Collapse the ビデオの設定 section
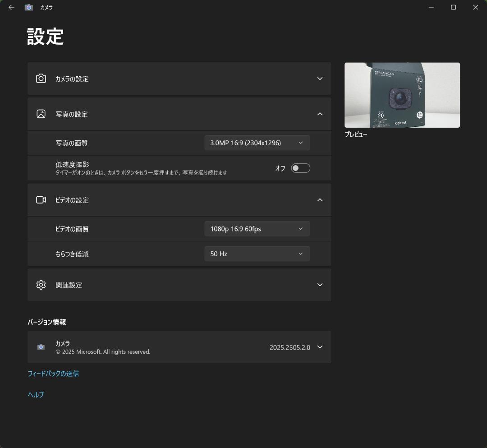Image resolution: width=487 pixels, height=448 pixels. [x=320, y=200]
